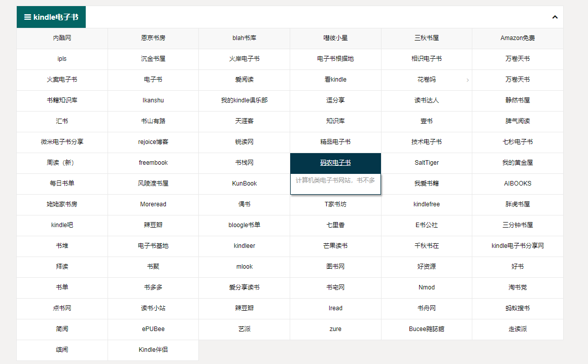Open the rejoice博客 link
This screenshot has height=364, width=588.
(x=153, y=142)
